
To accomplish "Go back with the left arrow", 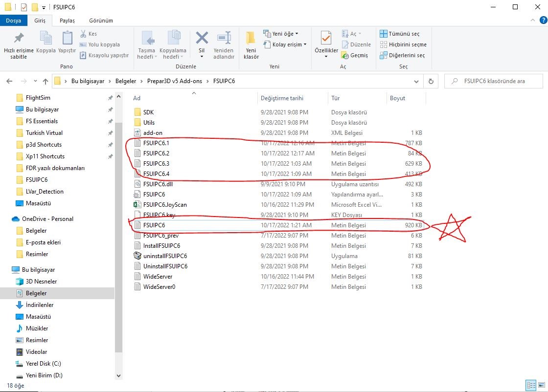I will 9,81.
